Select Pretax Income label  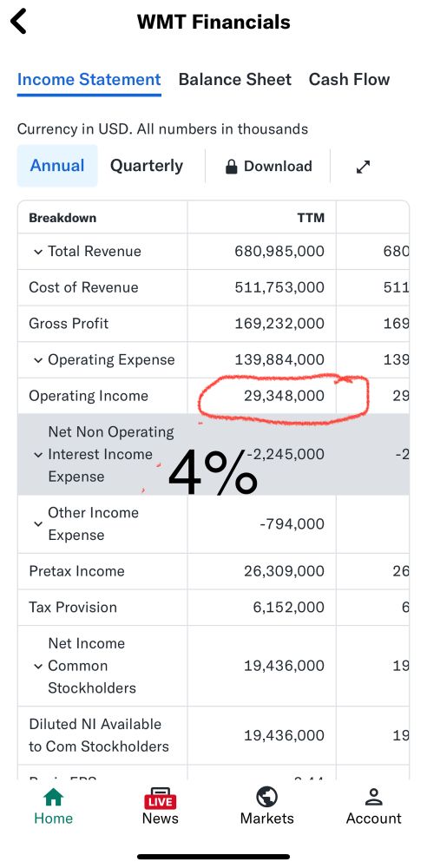click(77, 571)
